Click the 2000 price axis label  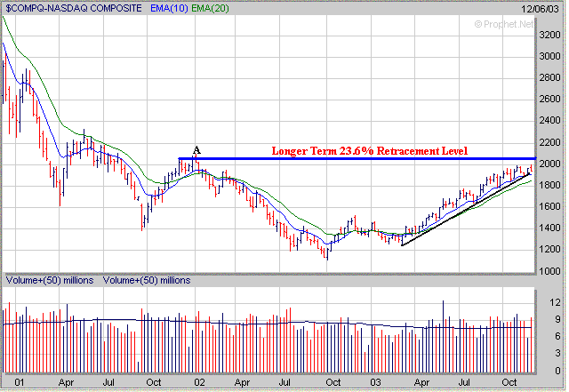[549, 164]
